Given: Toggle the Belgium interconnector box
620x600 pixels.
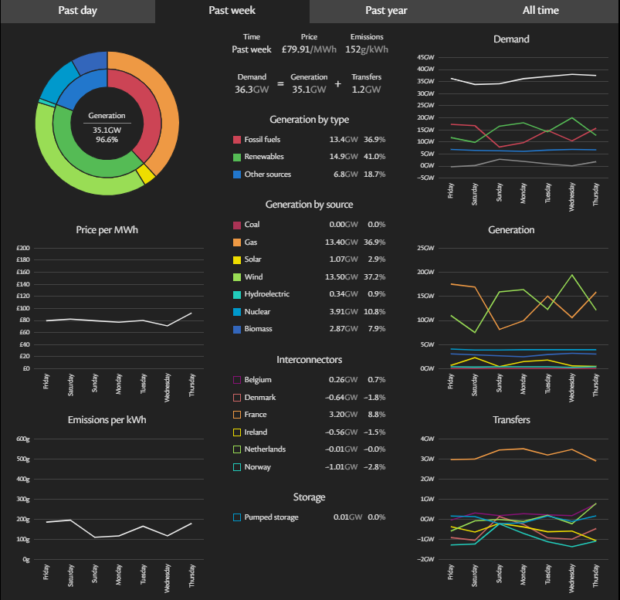Looking at the screenshot, I should 237,380.
